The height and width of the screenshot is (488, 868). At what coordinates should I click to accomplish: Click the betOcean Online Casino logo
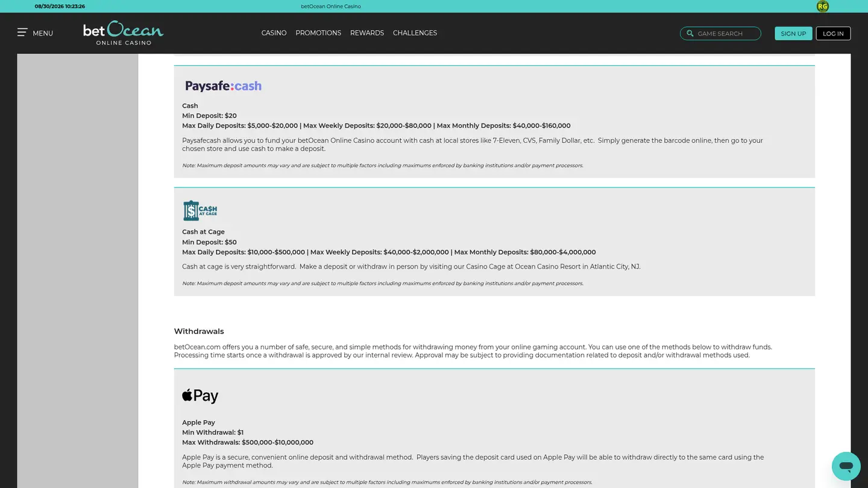pyautogui.click(x=124, y=33)
